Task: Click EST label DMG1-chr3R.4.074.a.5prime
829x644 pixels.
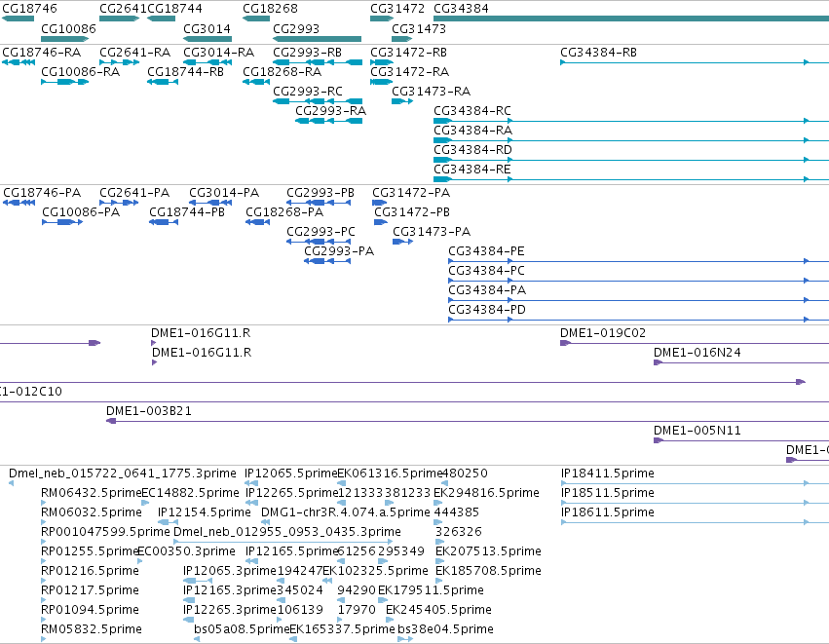Action: (x=345, y=513)
